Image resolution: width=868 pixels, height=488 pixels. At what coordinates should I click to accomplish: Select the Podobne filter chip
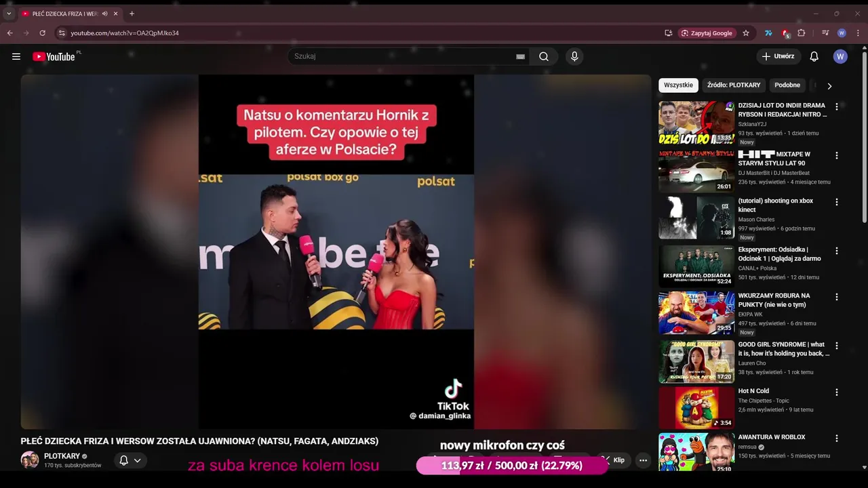787,85
